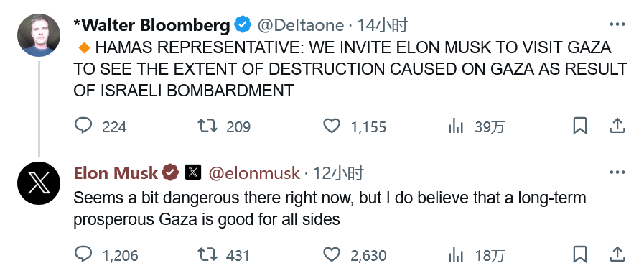The image size is (644, 276).
Task: View analytics showing 18万 views
Action: tap(456, 255)
